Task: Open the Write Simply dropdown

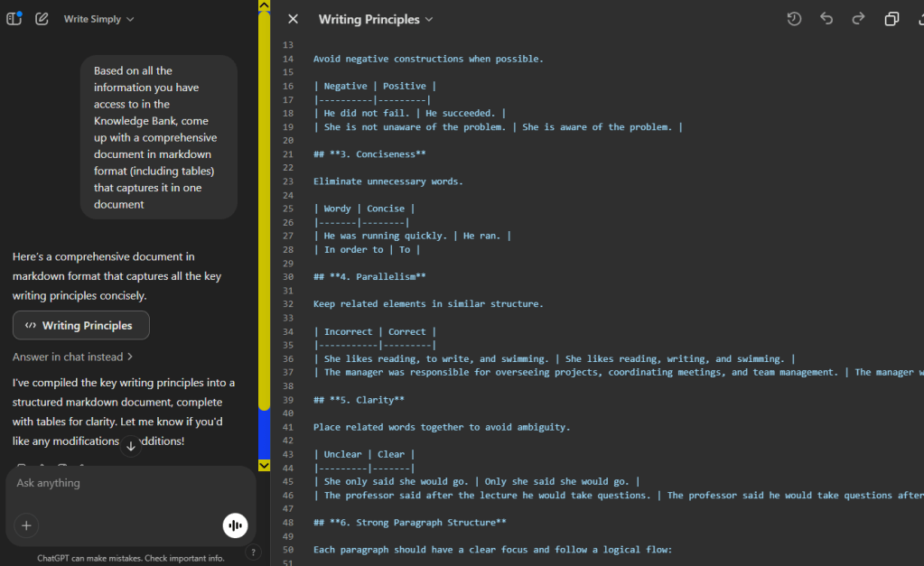Action: tap(98, 18)
